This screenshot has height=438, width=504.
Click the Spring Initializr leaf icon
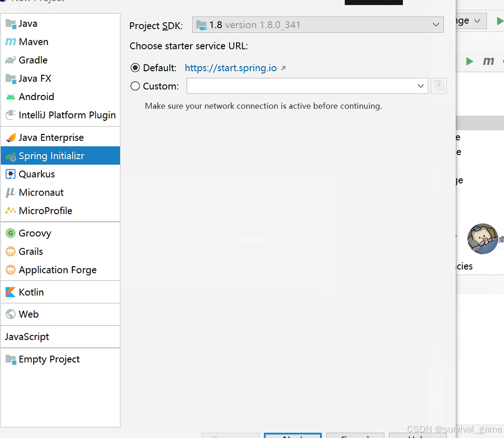click(11, 156)
